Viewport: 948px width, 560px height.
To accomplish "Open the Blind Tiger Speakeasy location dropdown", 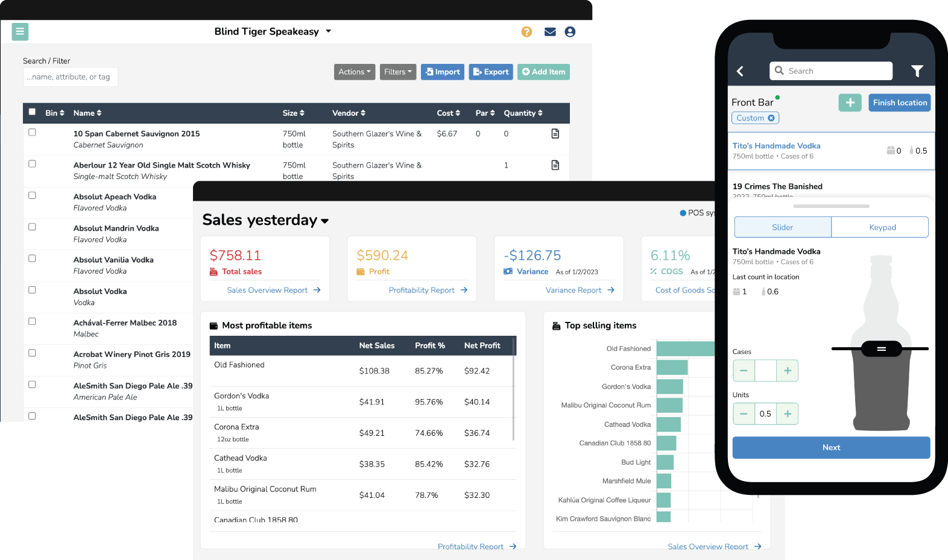I will click(273, 31).
